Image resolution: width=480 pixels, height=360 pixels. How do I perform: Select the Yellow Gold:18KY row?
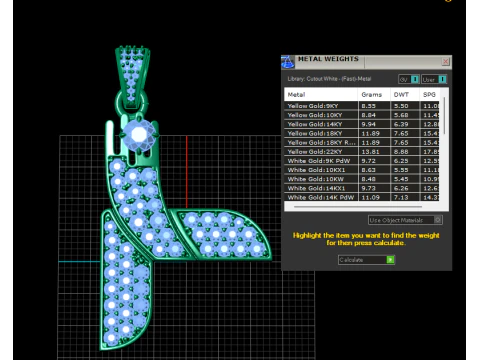click(x=363, y=133)
